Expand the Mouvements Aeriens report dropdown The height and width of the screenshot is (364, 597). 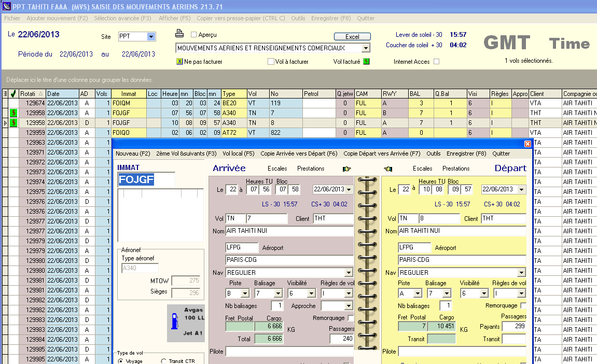coord(366,48)
